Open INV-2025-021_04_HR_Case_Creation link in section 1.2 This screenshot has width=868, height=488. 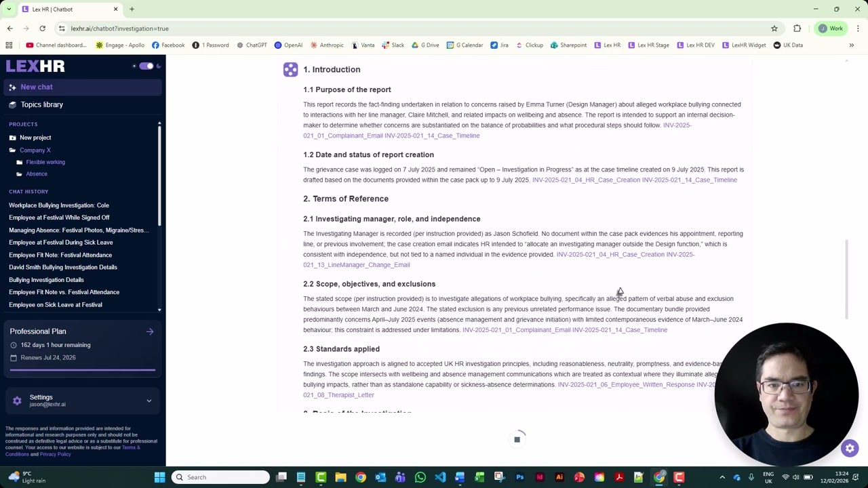point(587,180)
